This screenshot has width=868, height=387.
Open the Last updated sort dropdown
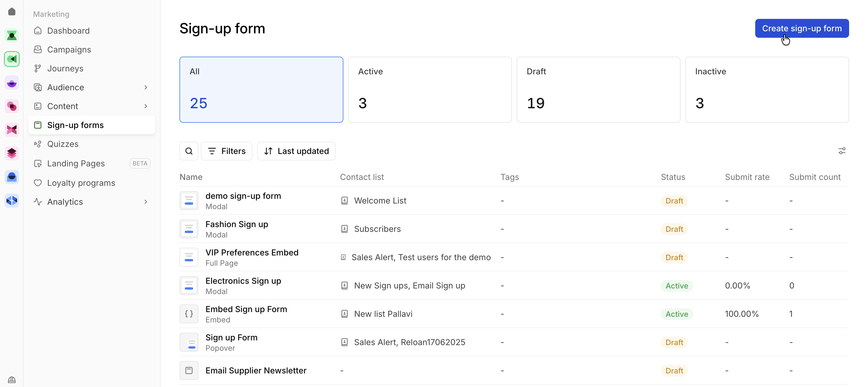pos(296,151)
